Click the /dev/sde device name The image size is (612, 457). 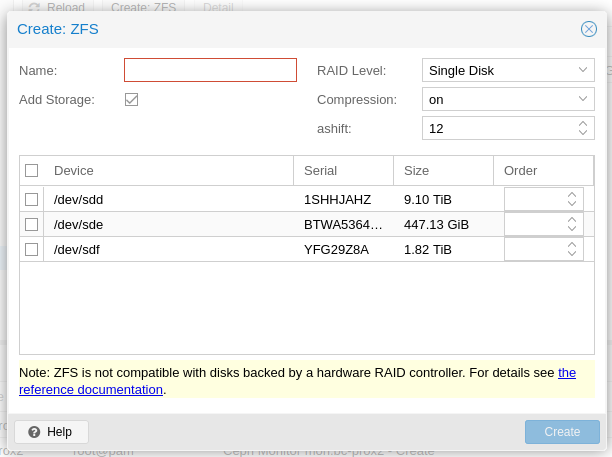click(x=78, y=224)
